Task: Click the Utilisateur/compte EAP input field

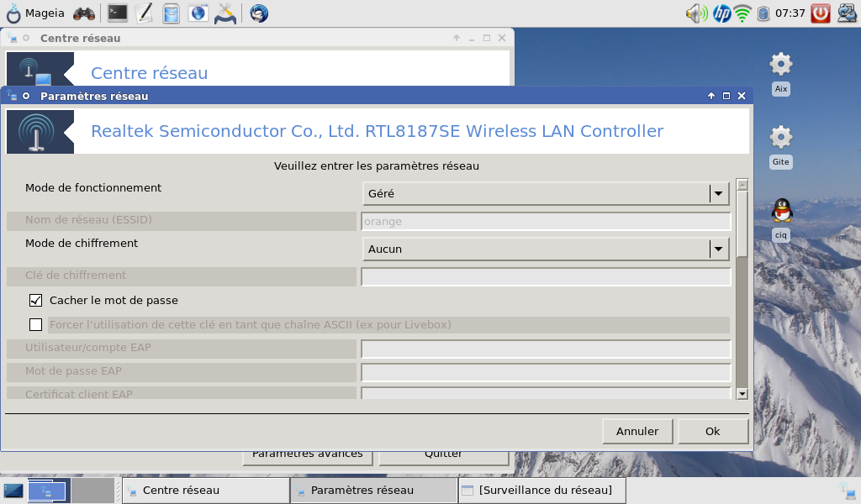Action: tap(546, 349)
